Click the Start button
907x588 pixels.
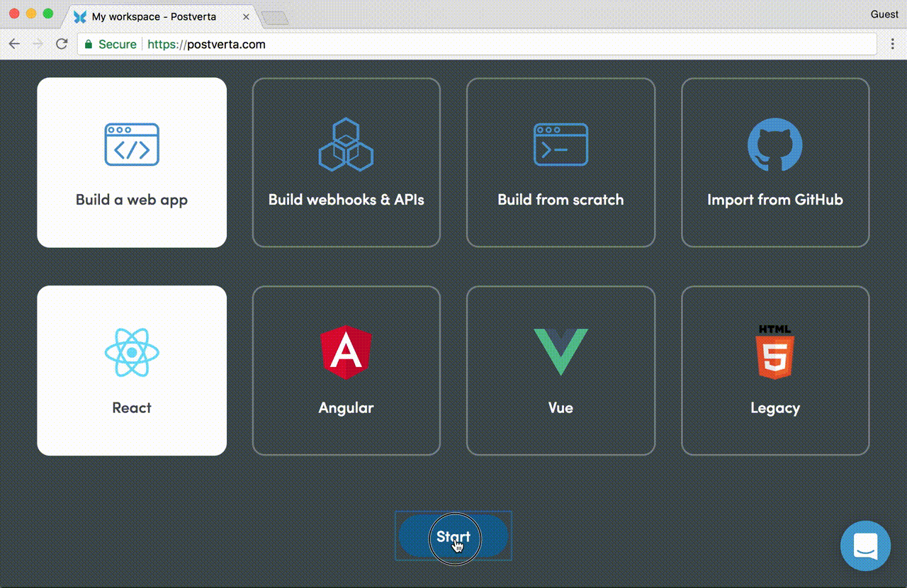tap(453, 536)
